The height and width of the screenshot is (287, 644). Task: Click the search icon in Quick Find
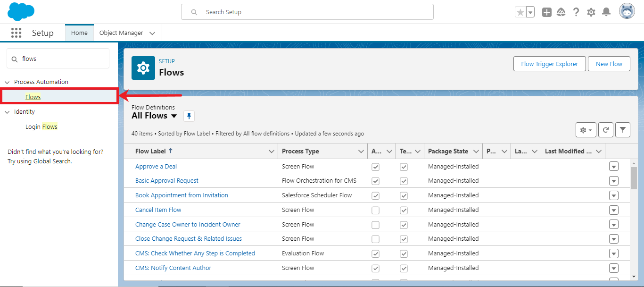[15, 59]
